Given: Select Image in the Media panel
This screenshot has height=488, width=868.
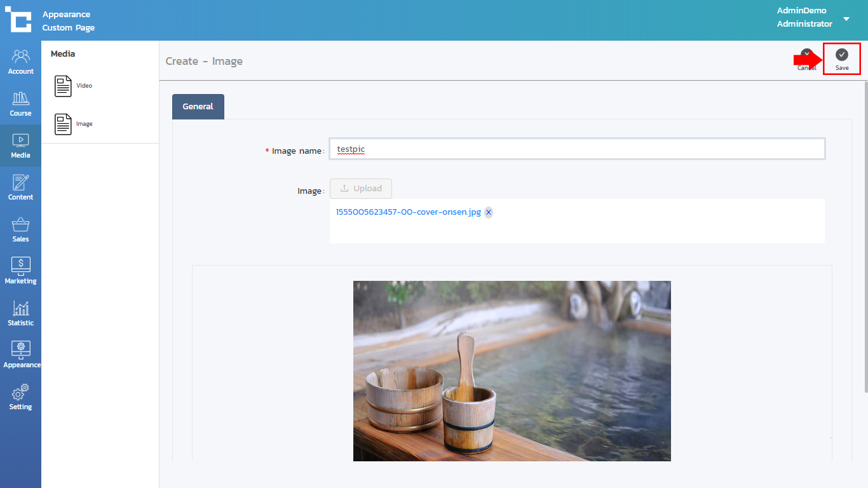Looking at the screenshot, I should pyautogui.click(x=73, y=124).
